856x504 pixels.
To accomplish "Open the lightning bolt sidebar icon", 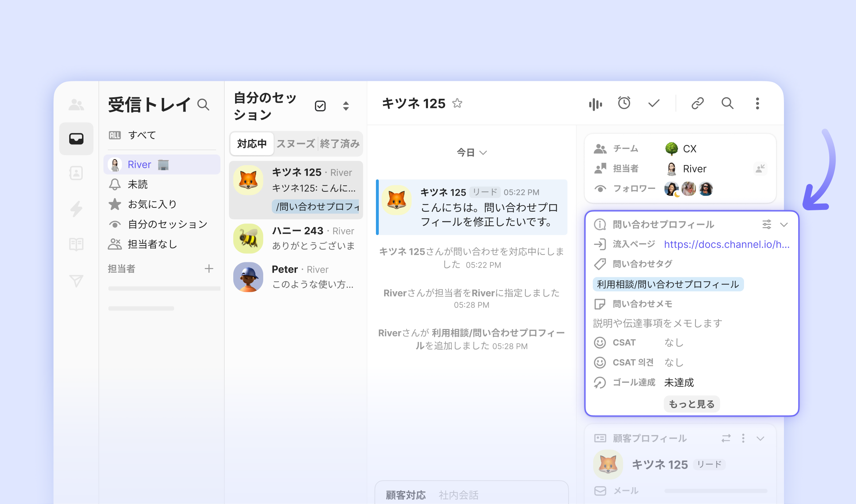I will (76, 209).
